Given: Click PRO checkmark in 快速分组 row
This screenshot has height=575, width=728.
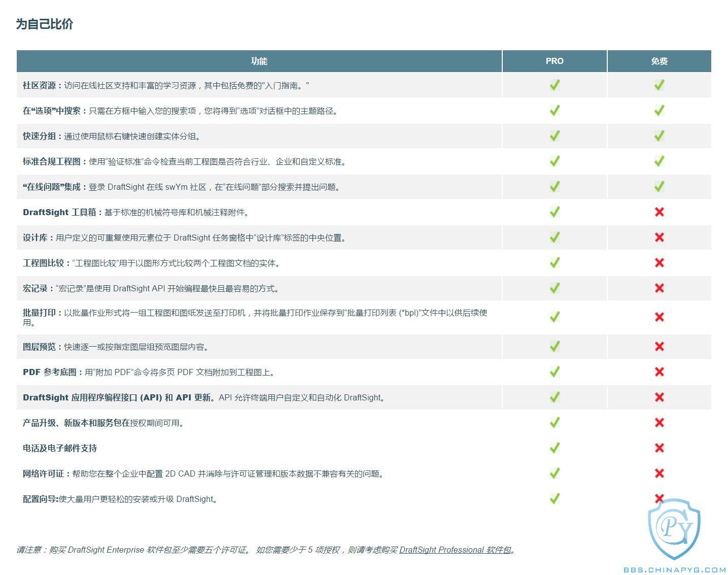Looking at the screenshot, I should point(554,136).
